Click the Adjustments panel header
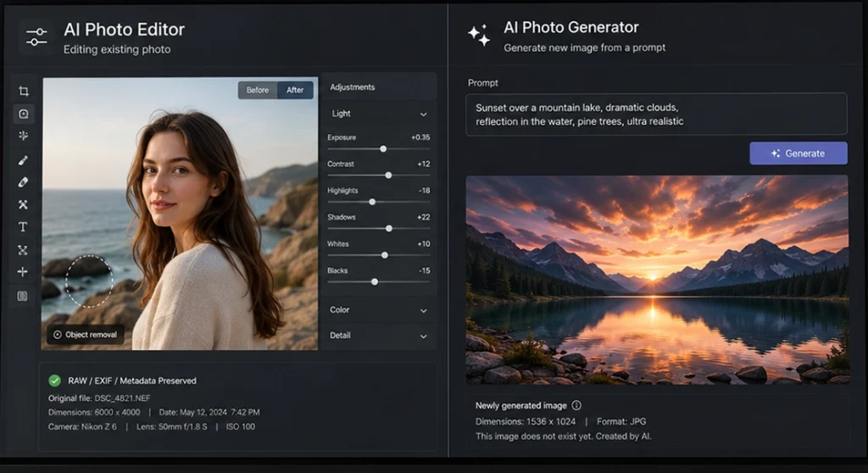Viewport: 868px width, 473px height. point(379,87)
